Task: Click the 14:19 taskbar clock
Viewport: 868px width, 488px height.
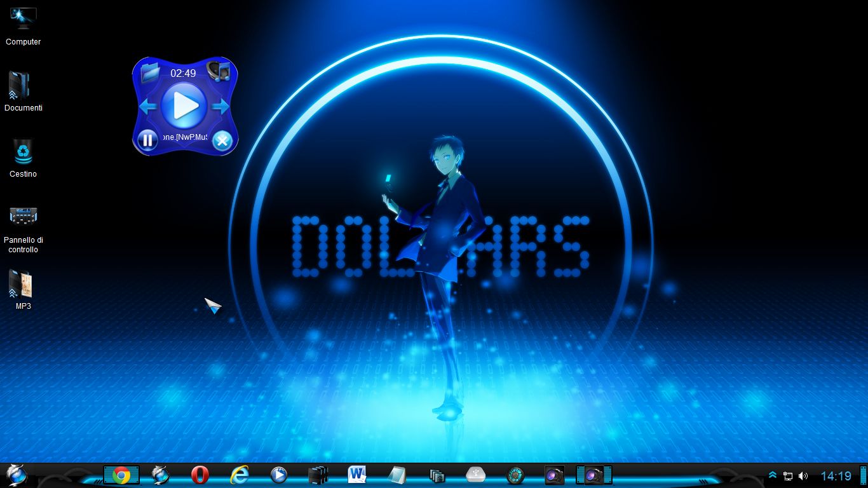Action: point(836,475)
